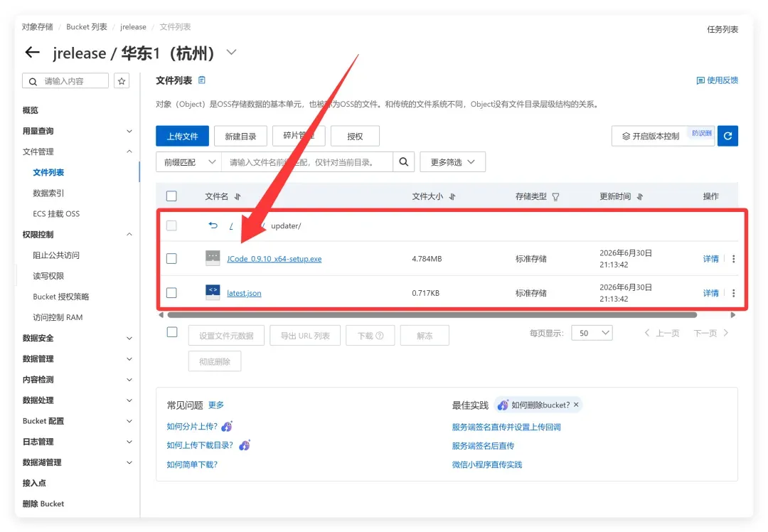Open more actions for JCode setup exe row
Screen dimensions: 768x532
click(x=733, y=259)
